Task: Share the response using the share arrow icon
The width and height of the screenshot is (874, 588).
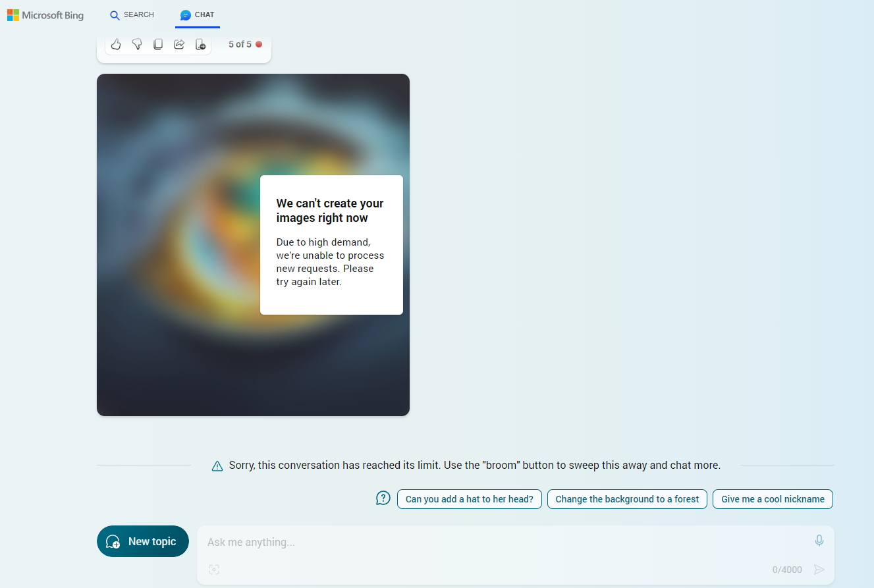Action: 179,44
